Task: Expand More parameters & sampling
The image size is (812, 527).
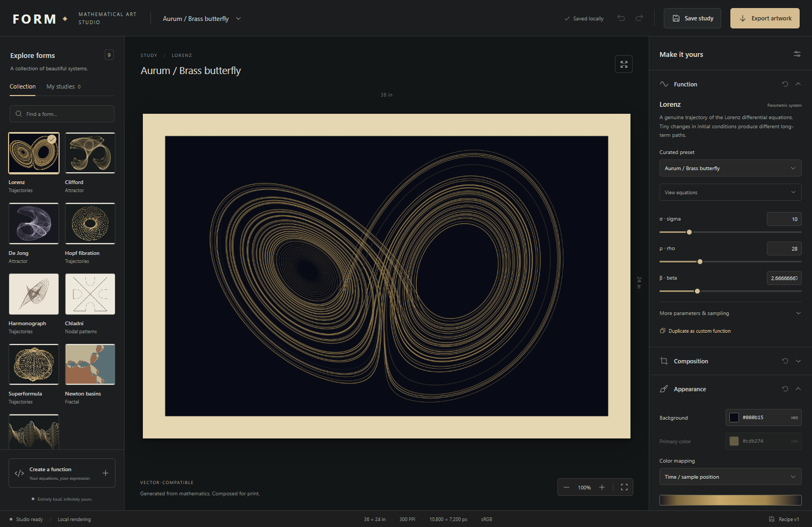Action: coord(730,313)
